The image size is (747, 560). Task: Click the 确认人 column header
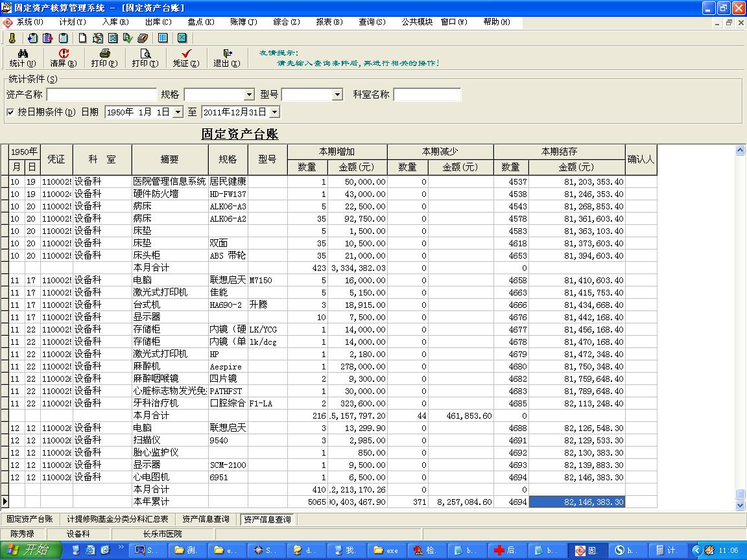coord(641,159)
